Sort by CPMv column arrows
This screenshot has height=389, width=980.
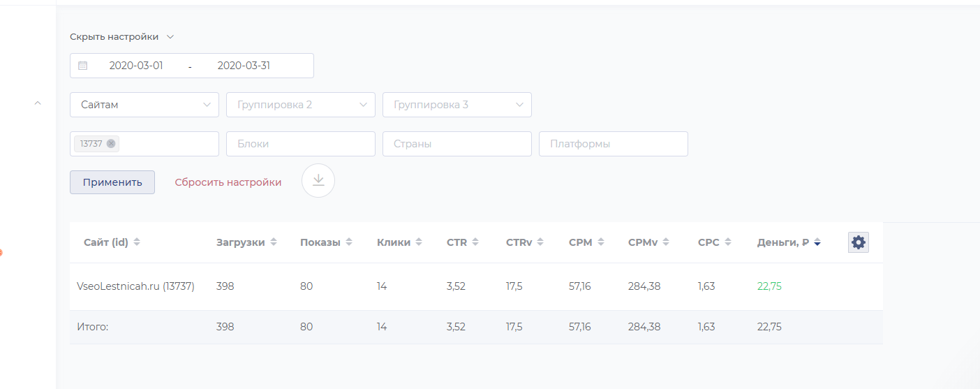click(x=666, y=242)
